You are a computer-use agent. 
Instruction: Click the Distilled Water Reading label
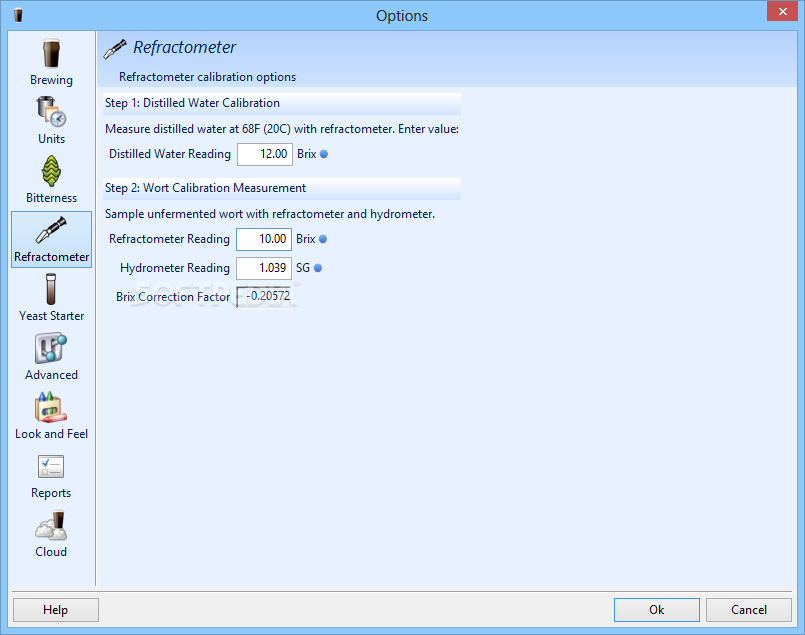coord(170,154)
